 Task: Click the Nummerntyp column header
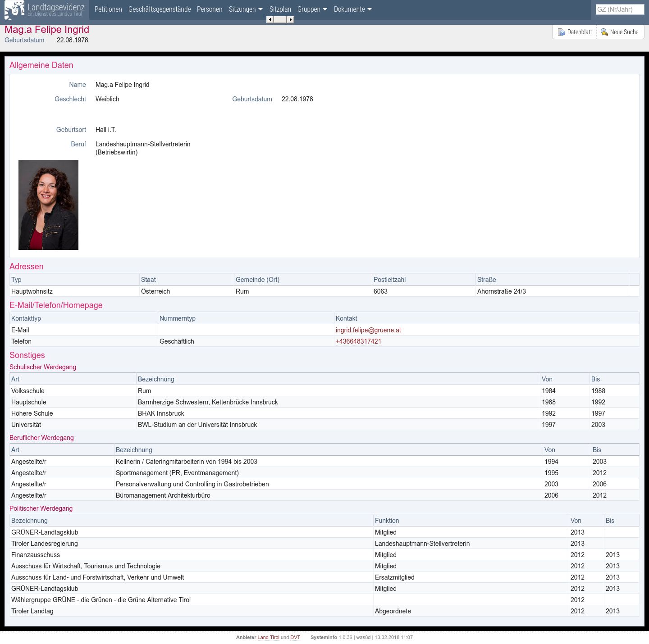click(246, 318)
